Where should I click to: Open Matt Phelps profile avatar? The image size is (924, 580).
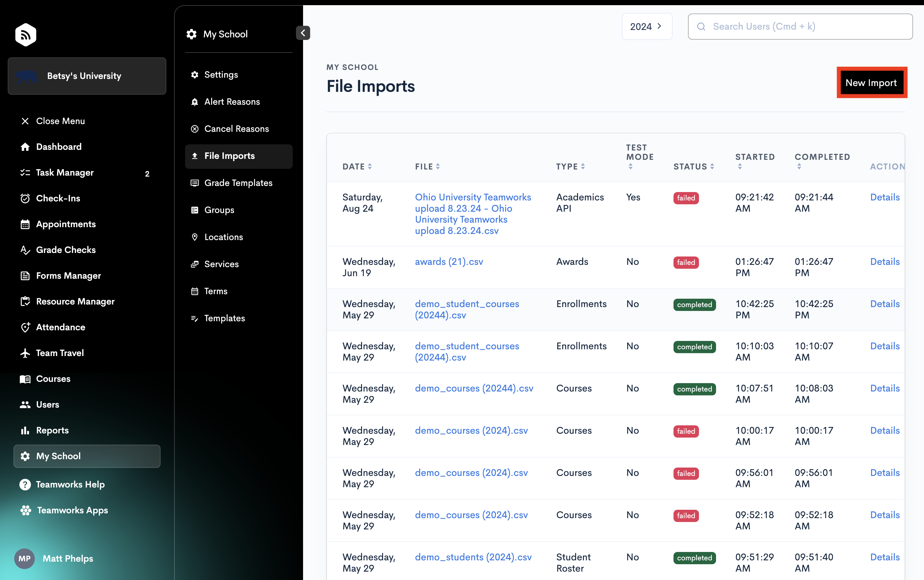click(25, 558)
